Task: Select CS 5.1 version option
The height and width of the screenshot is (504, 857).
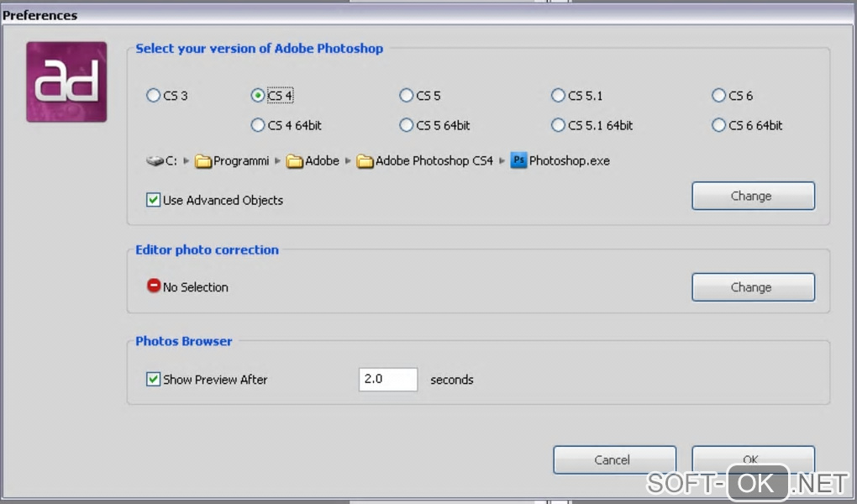Action: click(x=558, y=96)
